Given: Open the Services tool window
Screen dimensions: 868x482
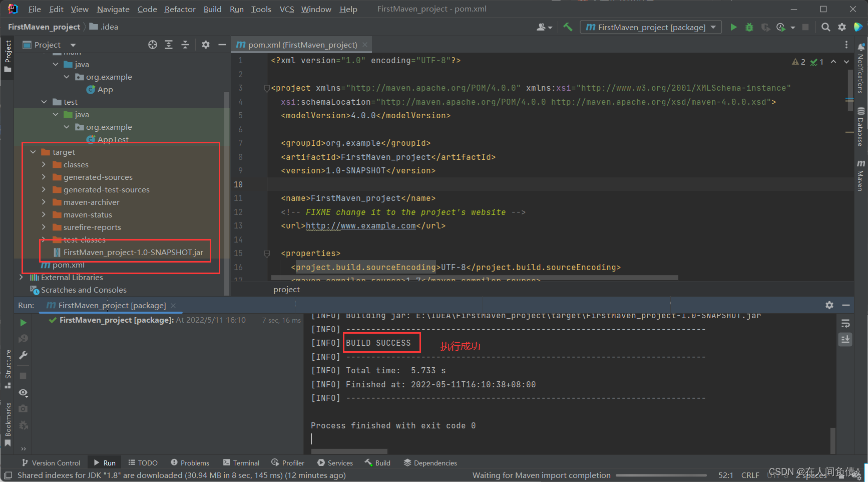Looking at the screenshot, I should tap(335, 463).
